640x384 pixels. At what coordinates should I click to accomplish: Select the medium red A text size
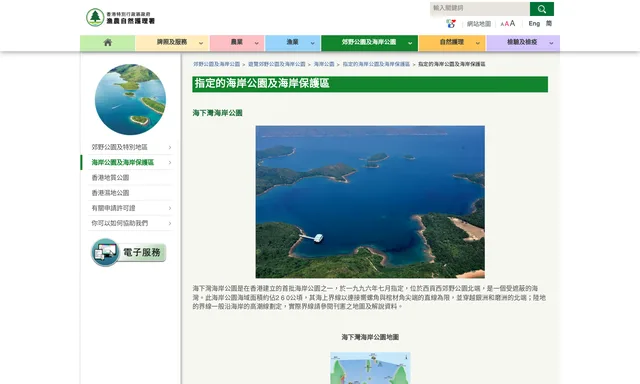click(507, 24)
